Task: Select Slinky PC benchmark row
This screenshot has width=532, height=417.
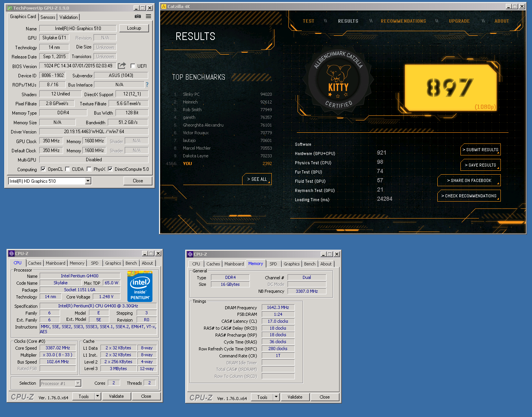Action: [x=223, y=94]
